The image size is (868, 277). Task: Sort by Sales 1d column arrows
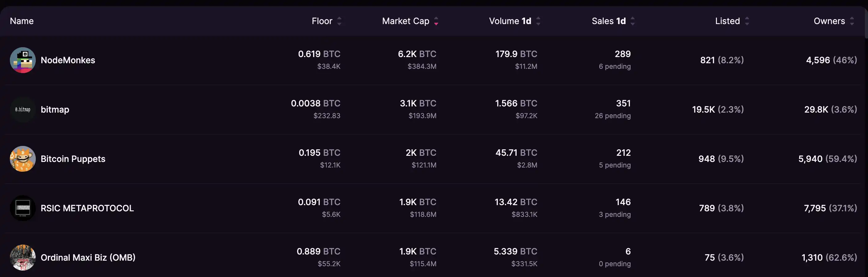pos(632,21)
